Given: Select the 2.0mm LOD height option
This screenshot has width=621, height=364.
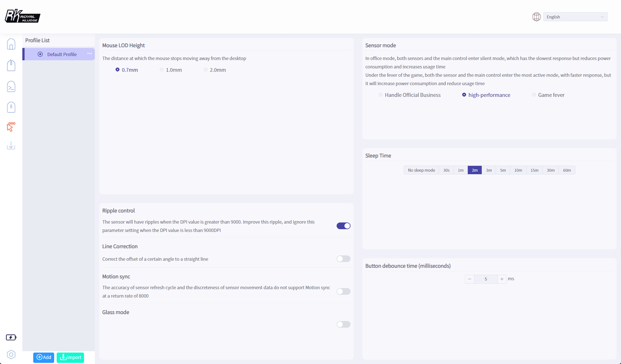Looking at the screenshot, I should [215, 70].
